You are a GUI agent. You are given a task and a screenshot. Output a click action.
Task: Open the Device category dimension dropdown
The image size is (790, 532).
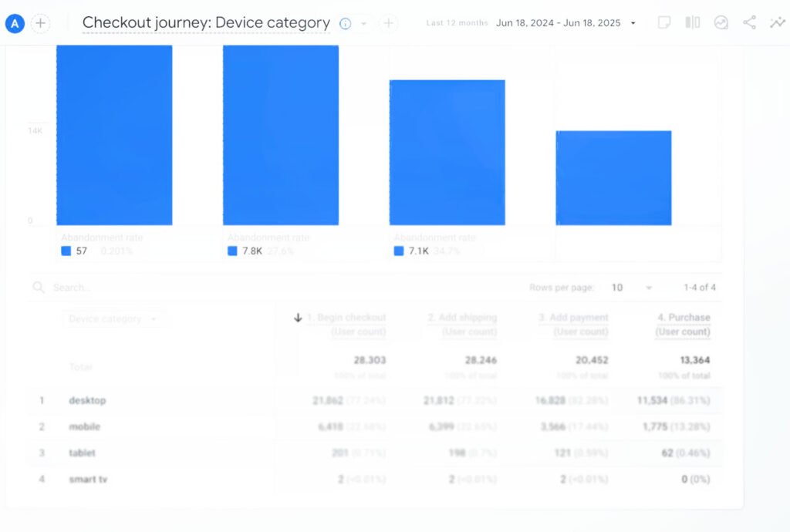(x=113, y=319)
